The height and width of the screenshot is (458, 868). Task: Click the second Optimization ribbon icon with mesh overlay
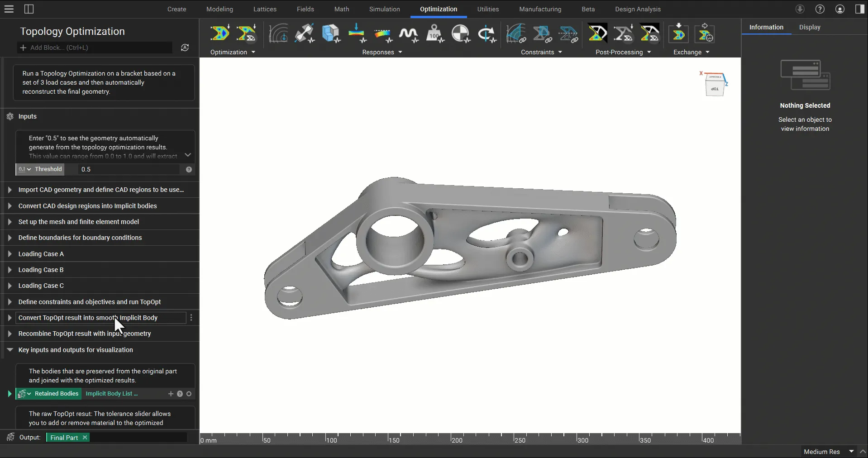(x=247, y=33)
